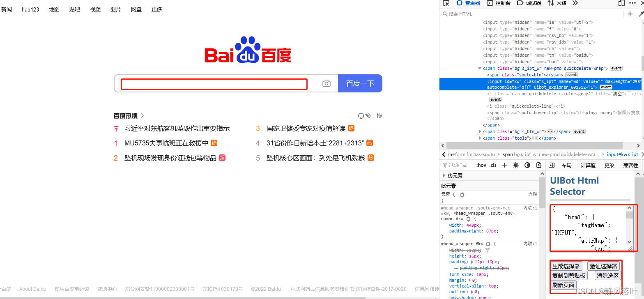Click selector highlighter icon beside #head_wrapper #kw
This screenshot has height=299, width=644.
(488, 244)
